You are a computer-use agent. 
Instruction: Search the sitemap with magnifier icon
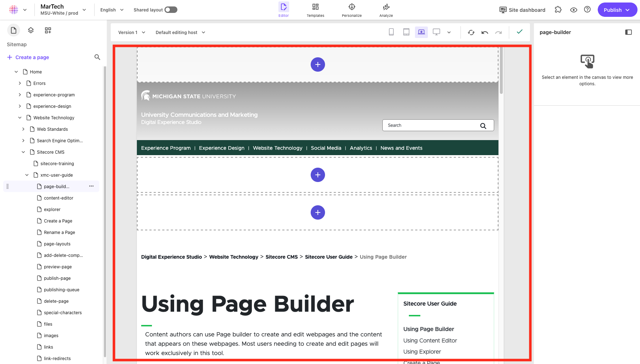[x=97, y=57]
